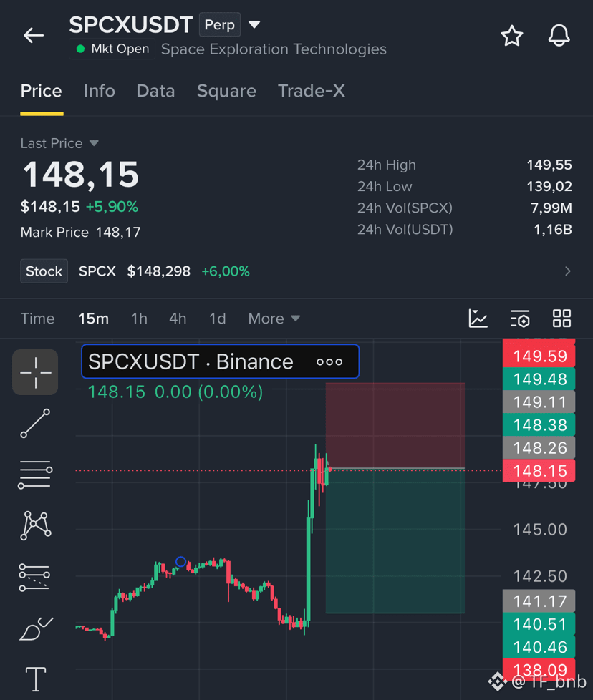Select the Time chart view
Screen dimensions: 593x700
coord(37,319)
